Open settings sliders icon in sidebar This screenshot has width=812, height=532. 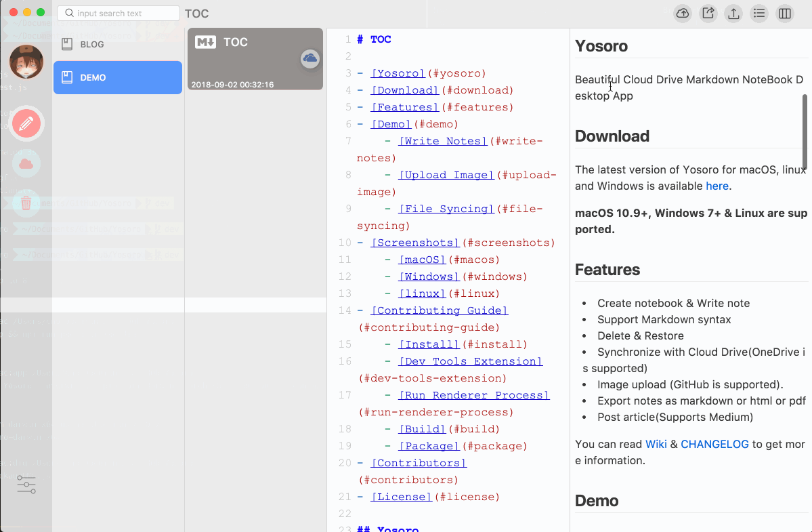(x=26, y=485)
